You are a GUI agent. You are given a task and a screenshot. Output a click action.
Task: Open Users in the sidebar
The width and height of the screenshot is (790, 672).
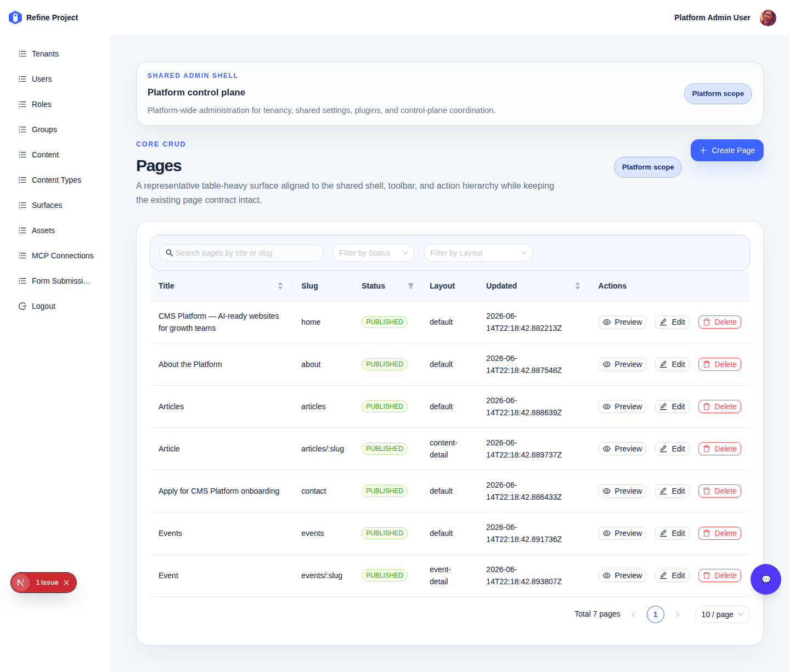coord(55,79)
